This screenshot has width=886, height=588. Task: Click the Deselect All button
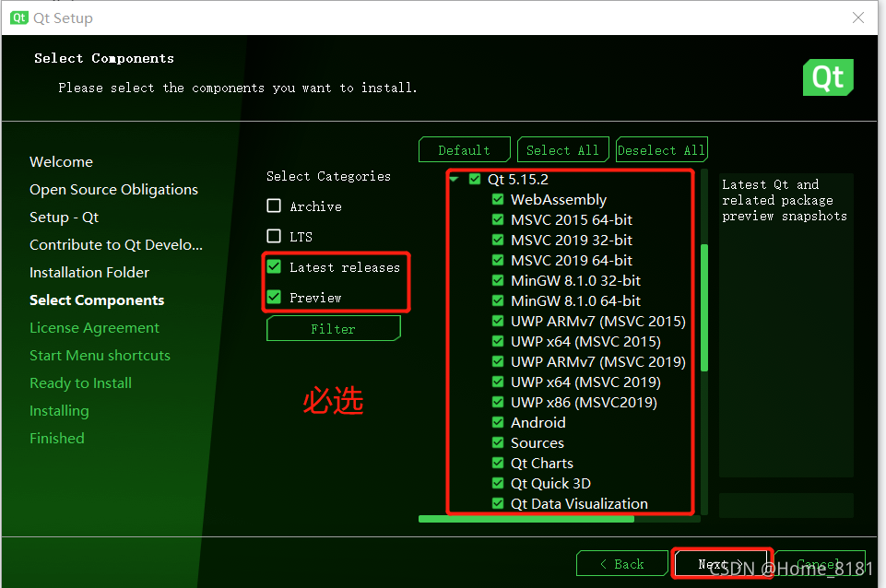661,149
